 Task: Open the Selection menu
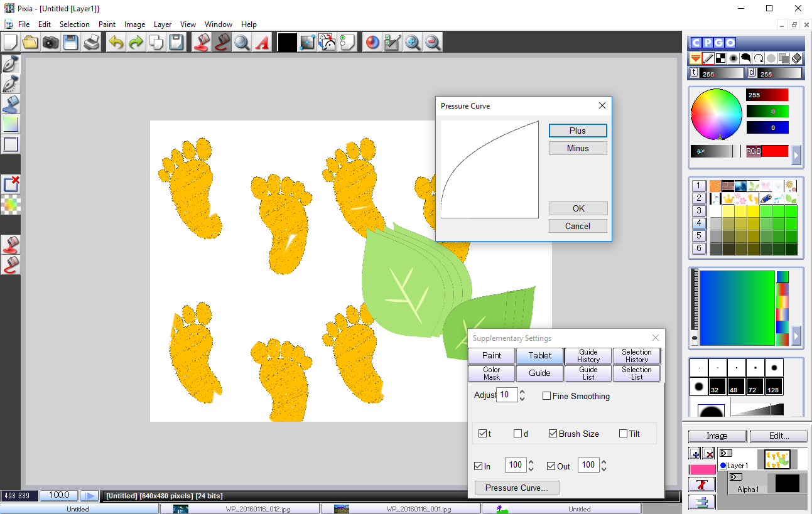(x=74, y=24)
